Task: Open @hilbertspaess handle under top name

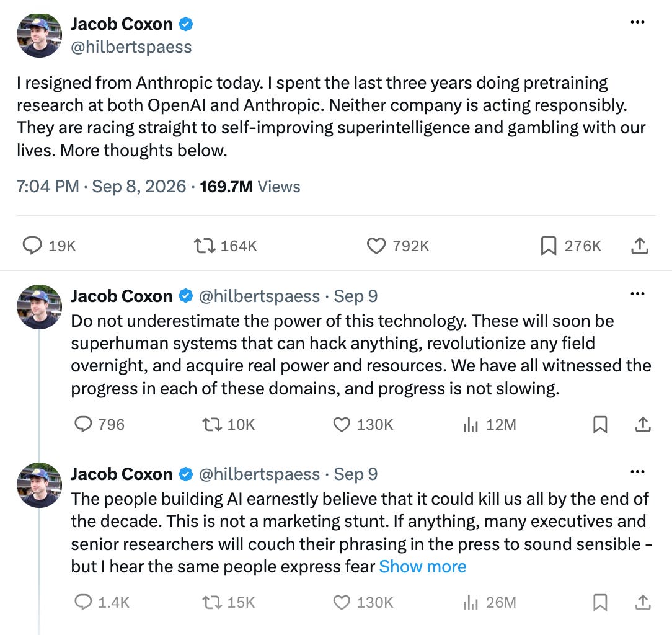Action: (x=131, y=47)
